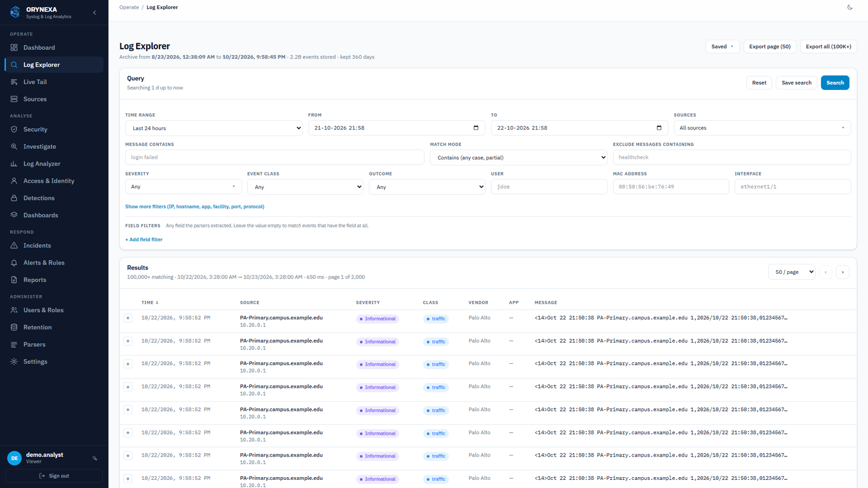Go to the next results page arrow
The image size is (868, 488).
(843, 272)
